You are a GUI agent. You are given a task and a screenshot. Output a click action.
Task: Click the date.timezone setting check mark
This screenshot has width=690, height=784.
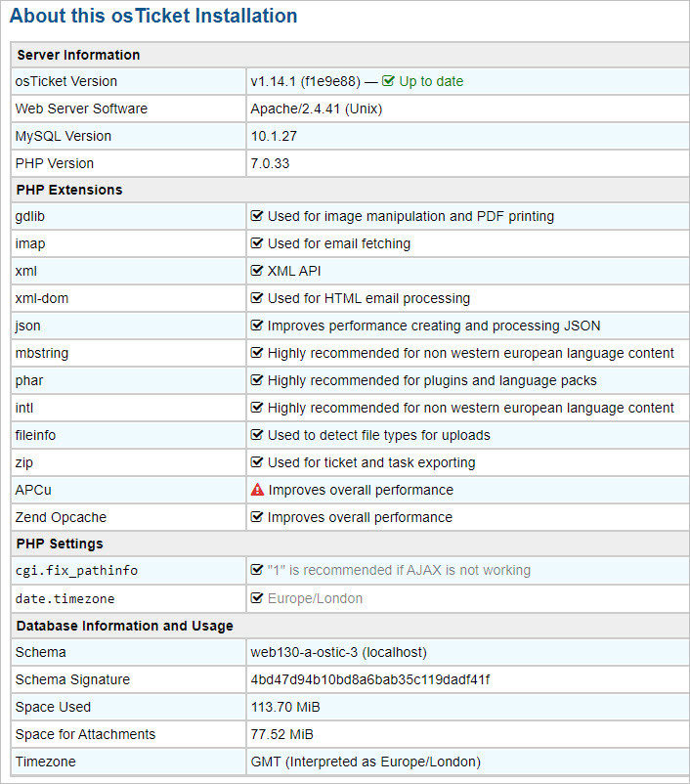pyautogui.click(x=257, y=598)
